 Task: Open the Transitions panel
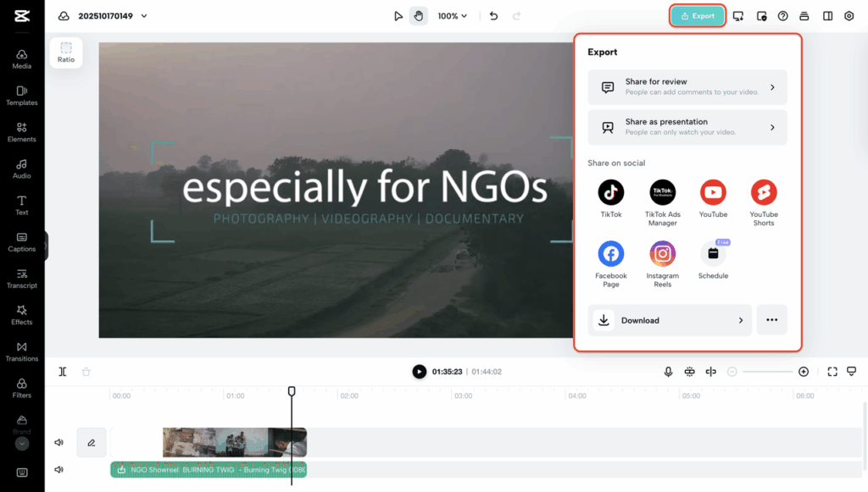(22, 351)
